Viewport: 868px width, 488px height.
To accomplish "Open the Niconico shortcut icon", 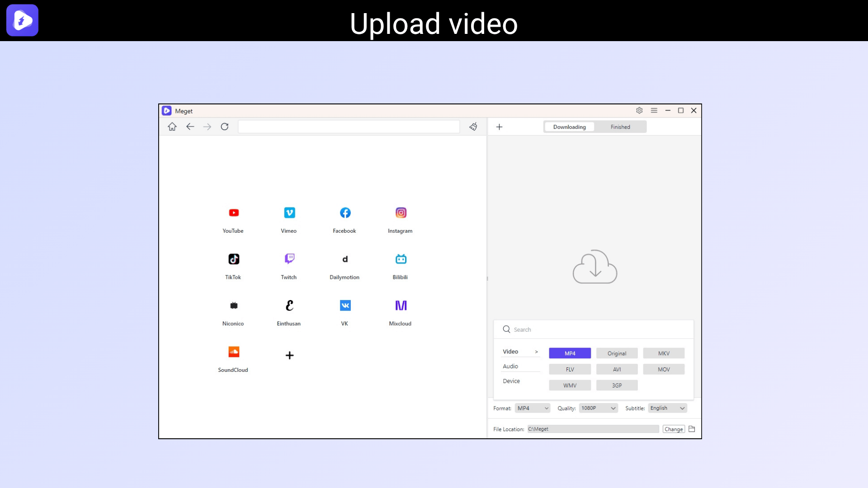I will click(x=234, y=305).
